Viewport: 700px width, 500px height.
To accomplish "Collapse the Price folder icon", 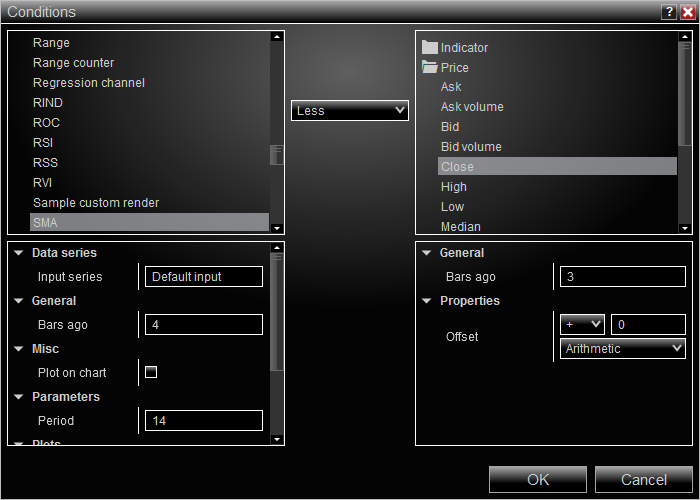I will tap(429, 67).
